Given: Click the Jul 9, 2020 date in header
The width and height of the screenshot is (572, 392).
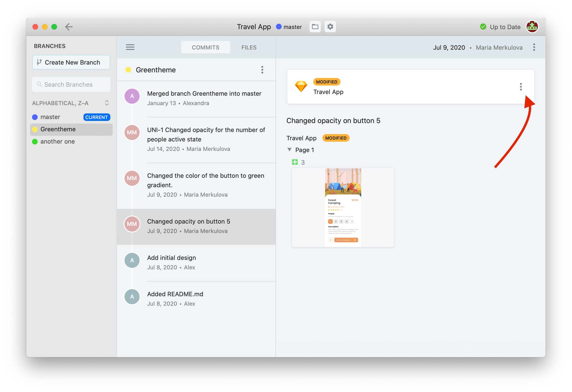Looking at the screenshot, I should (x=449, y=47).
